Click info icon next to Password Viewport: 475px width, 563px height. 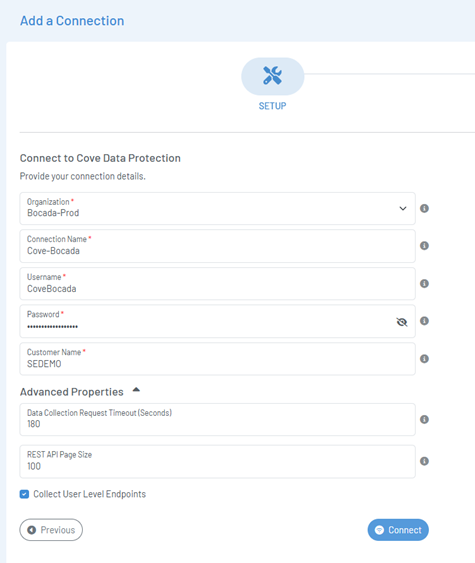click(424, 321)
